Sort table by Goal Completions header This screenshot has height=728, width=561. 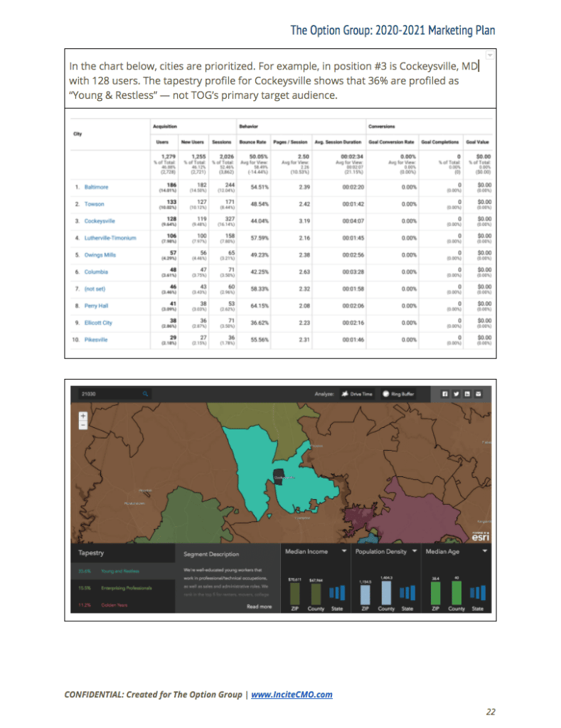pos(440,142)
